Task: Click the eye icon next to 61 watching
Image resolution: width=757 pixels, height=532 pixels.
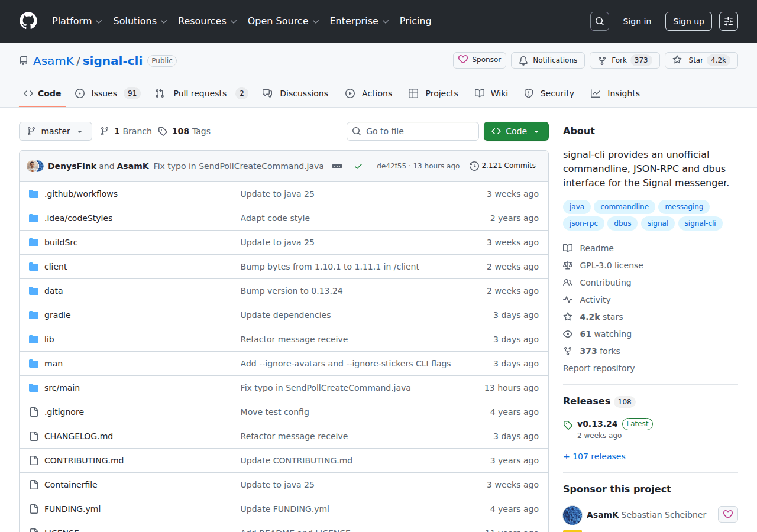Action: pos(568,334)
